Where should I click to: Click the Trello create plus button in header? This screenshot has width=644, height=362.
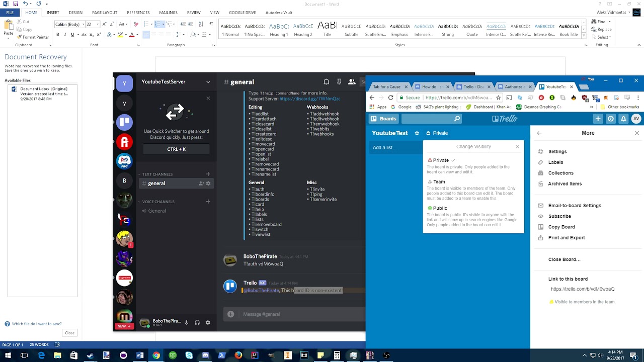click(x=598, y=119)
